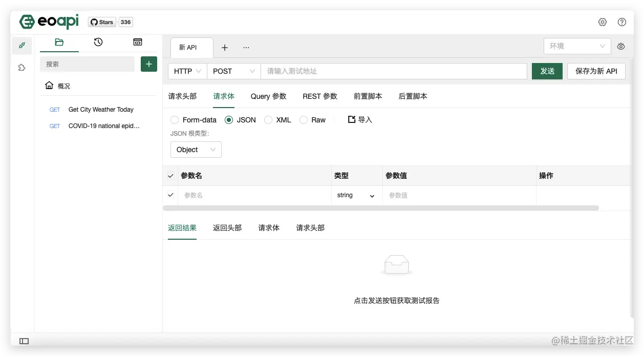Click the 导入 import button

[360, 120]
